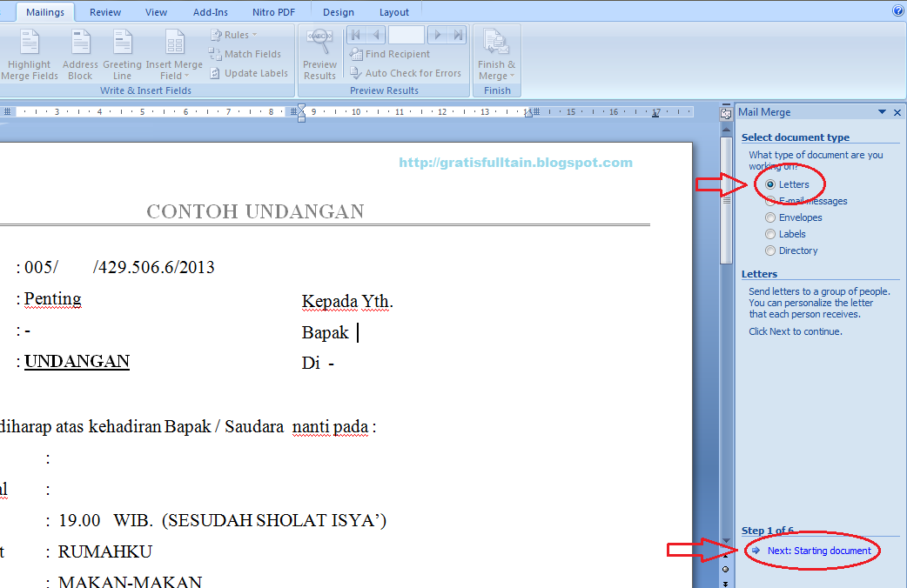907x588 pixels.
Task: Click the text '19.00 WIB.'
Action: click(105, 520)
